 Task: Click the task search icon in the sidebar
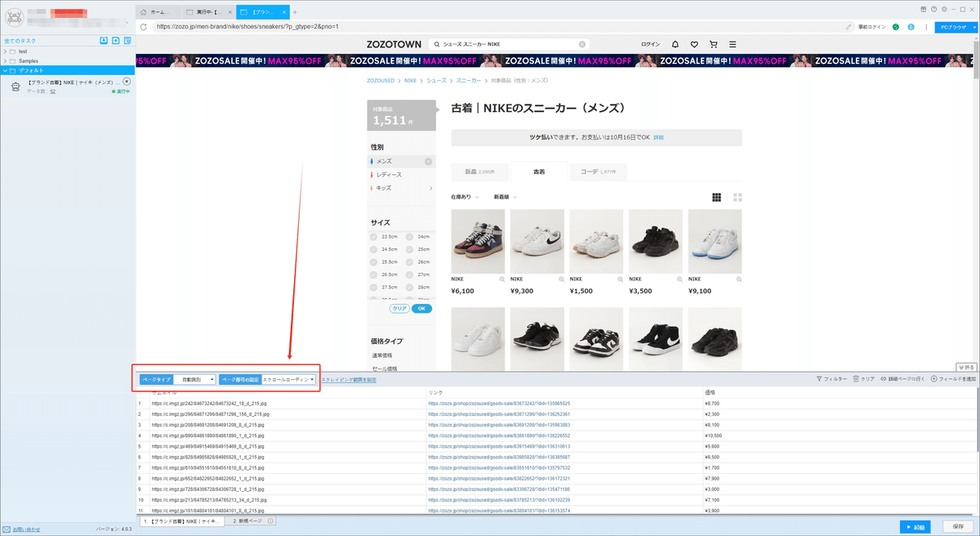click(x=127, y=40)
